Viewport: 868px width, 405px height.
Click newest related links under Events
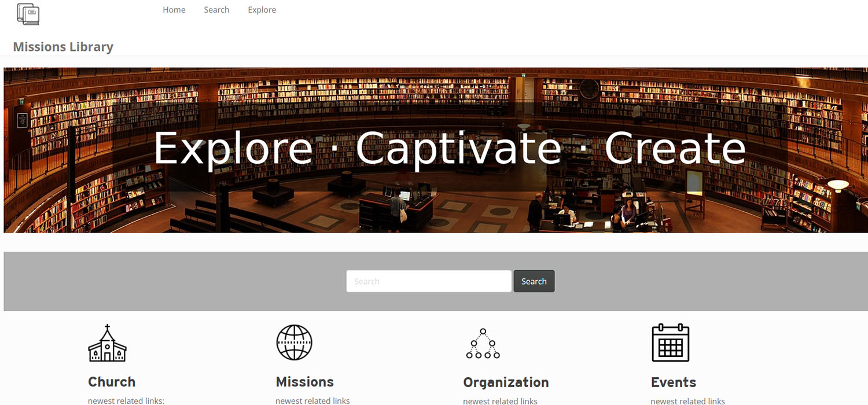coord(687,401)
